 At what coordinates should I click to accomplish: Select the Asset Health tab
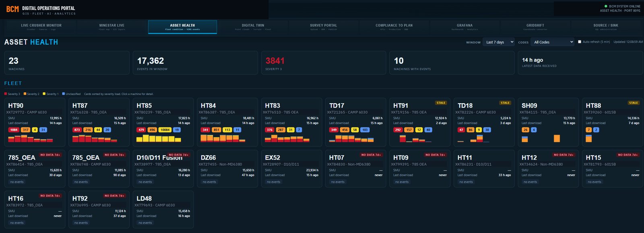pos(182,27)
